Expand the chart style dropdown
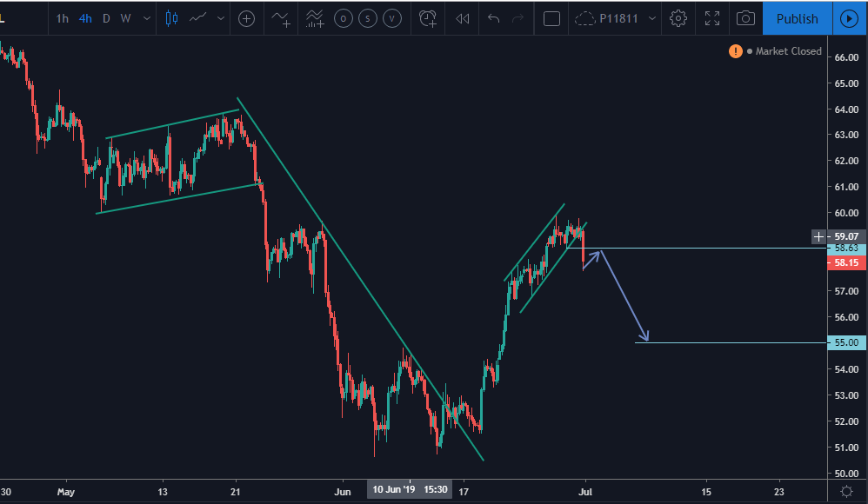 click(x=221, y=18)
